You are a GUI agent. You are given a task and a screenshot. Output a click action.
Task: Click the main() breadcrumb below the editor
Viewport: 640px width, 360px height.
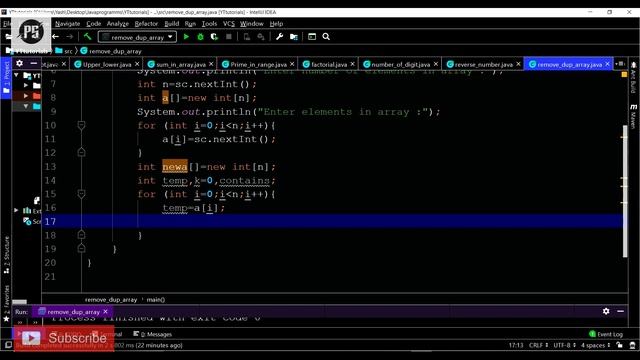(x=156, y=299)
